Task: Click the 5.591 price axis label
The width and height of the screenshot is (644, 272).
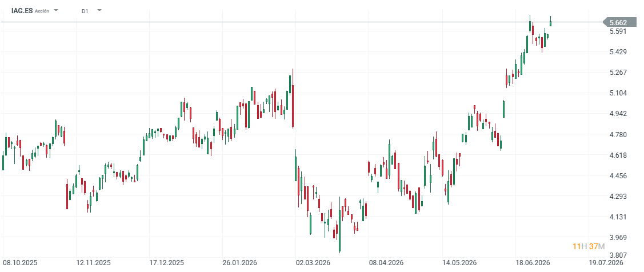Action: (x=618, y=31)
